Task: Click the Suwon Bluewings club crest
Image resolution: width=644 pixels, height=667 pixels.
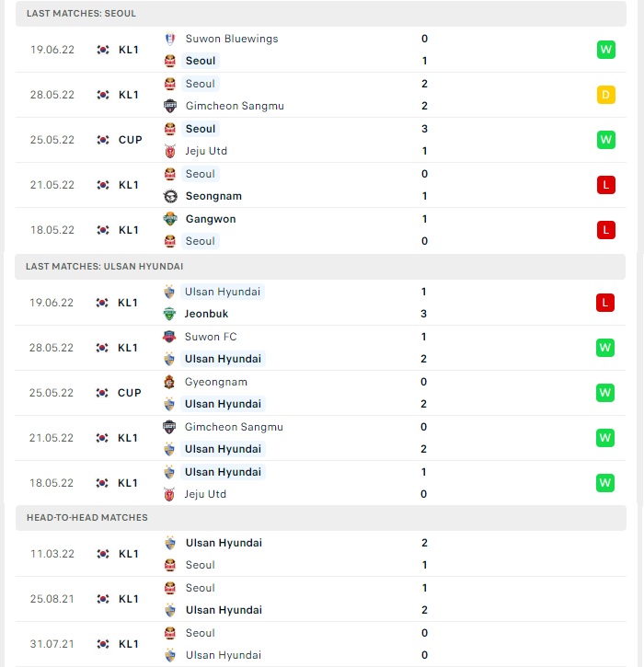Action: coord(170,39)
